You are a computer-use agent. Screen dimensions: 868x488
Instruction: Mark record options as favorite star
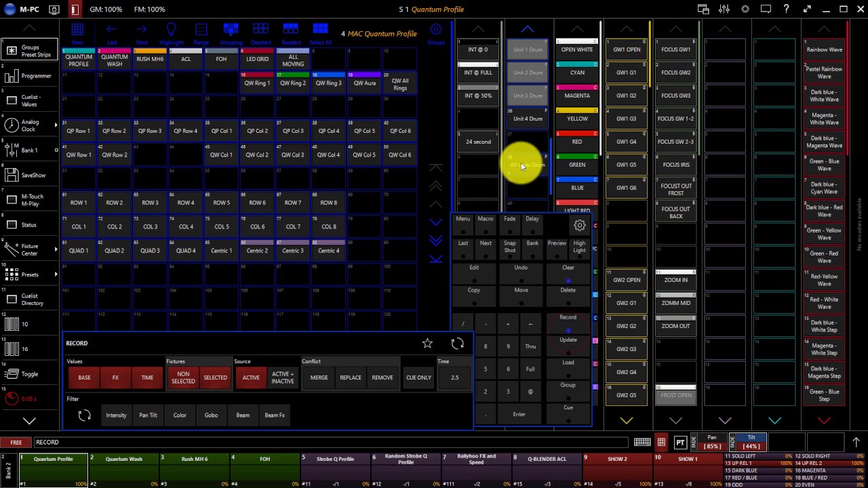click(427, 344)
